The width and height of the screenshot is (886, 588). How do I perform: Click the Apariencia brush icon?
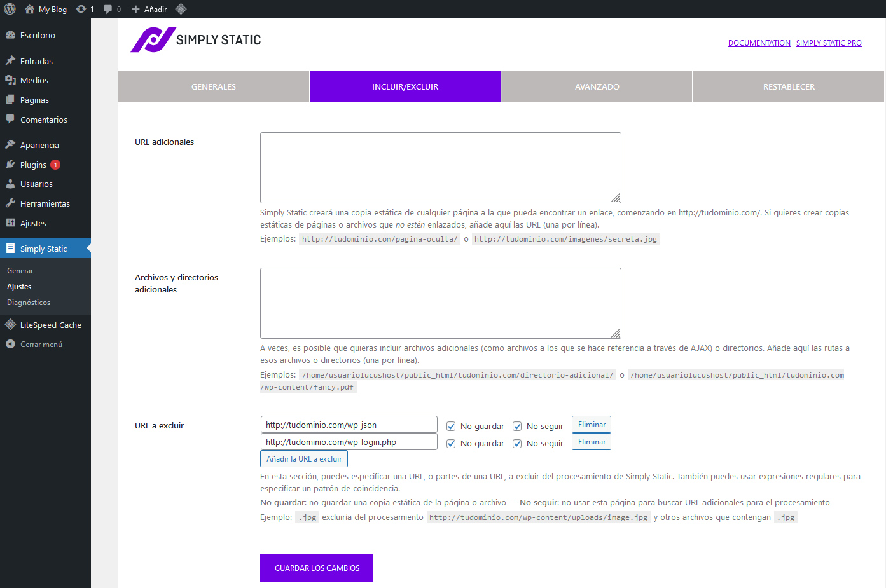tap(10, 145)
